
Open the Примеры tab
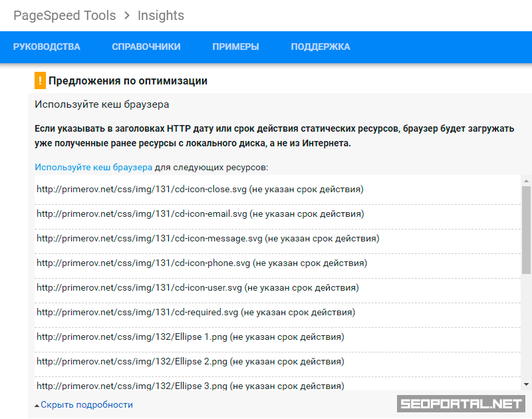point(235,47)
